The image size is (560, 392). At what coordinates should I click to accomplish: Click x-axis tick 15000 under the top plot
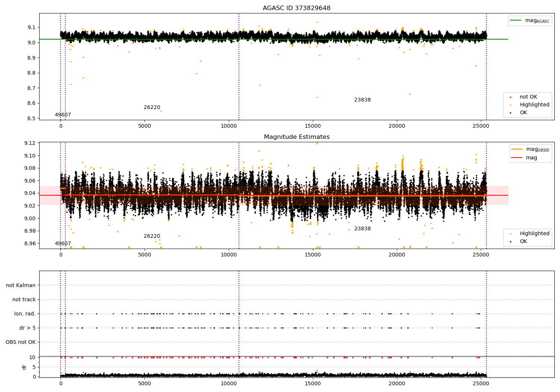(x=312, y=126)
